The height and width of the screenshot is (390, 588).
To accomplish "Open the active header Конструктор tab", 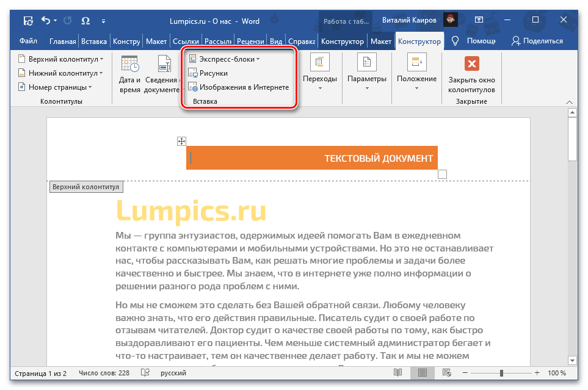I will click(x=419, y=42).
